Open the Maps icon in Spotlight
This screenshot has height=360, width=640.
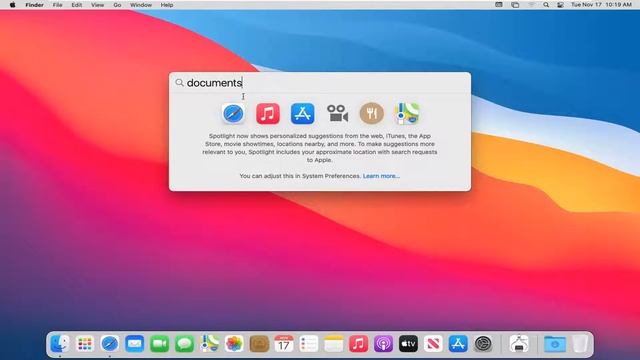pos(407,113)
